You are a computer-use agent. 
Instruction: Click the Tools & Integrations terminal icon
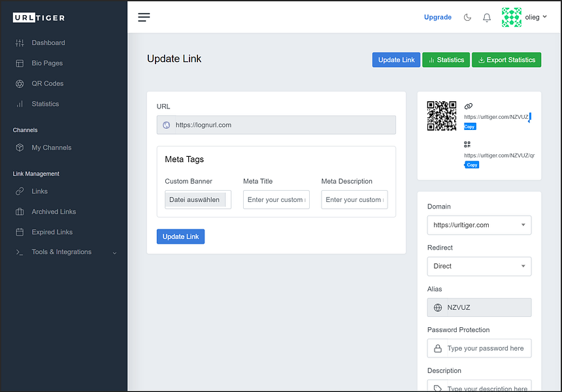(20, 252)
